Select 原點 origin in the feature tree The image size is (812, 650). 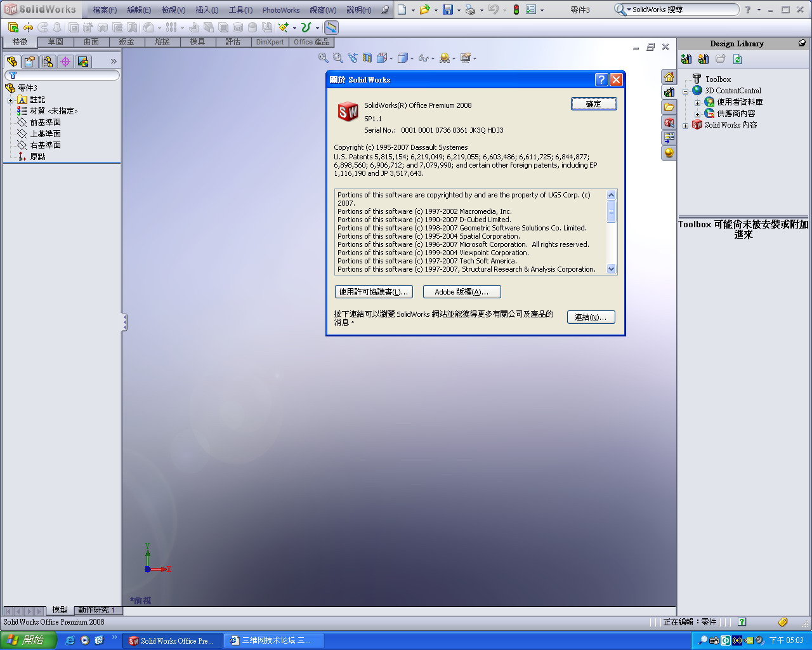pyautogui.click(x=38, y=157)
